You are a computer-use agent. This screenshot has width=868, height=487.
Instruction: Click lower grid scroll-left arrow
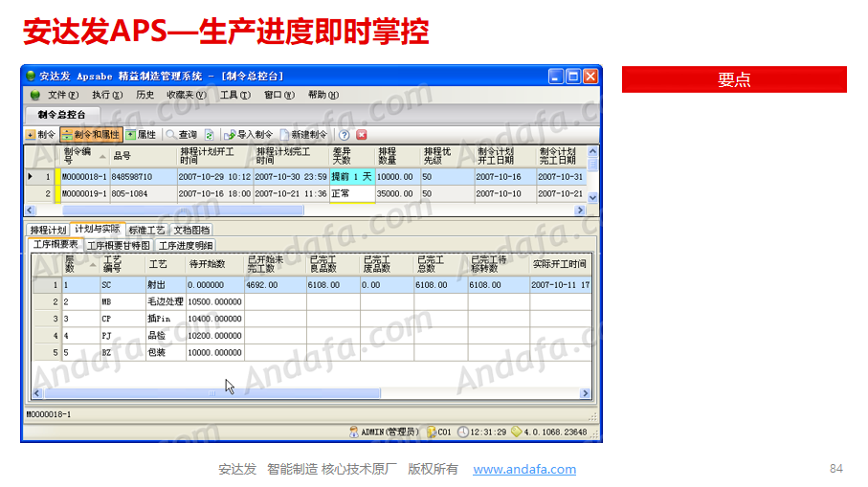[36, 393]
